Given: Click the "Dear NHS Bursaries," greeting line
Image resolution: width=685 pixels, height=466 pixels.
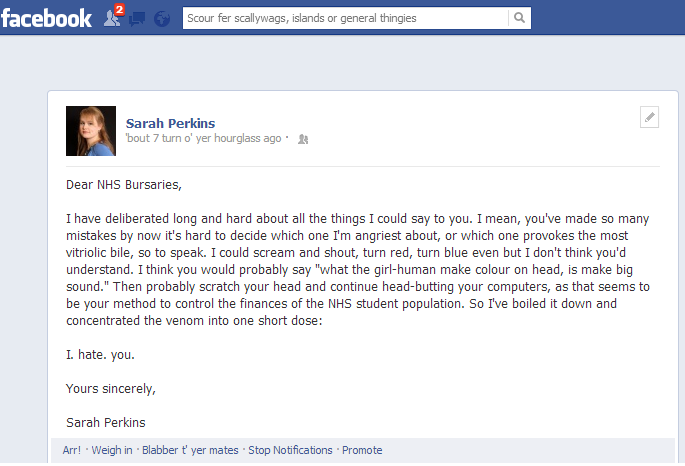Looking at the screenshot, I should pos(124,185).
